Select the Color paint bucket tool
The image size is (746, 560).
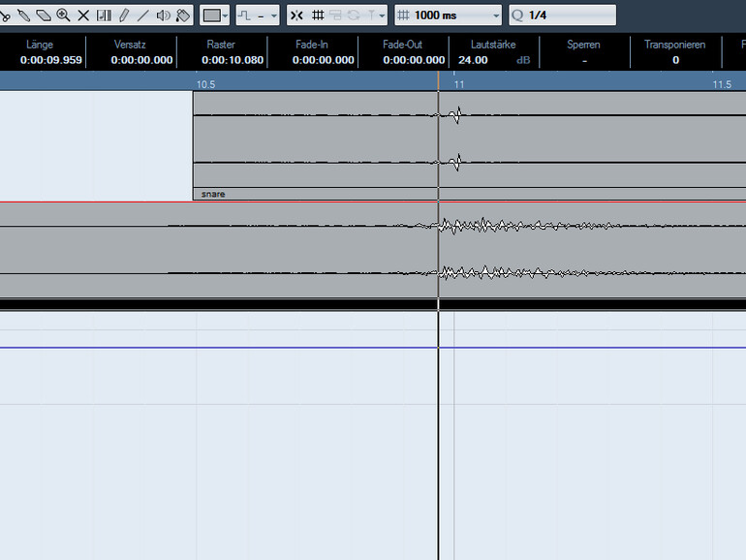click(x=183, y=16)
